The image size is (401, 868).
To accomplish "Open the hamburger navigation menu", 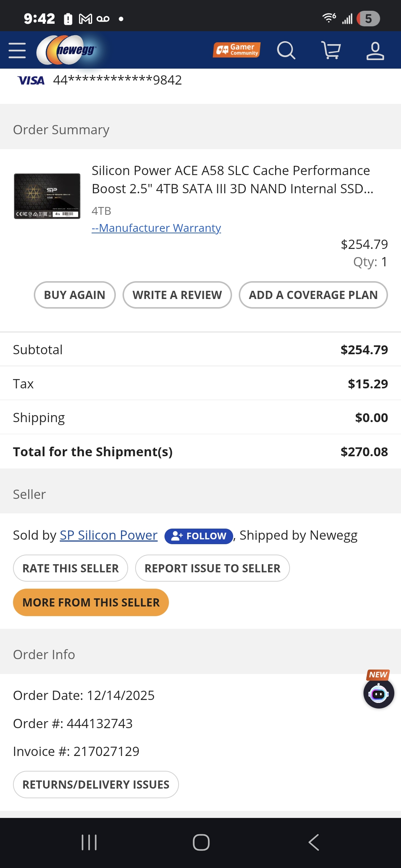I will point(17,50).
